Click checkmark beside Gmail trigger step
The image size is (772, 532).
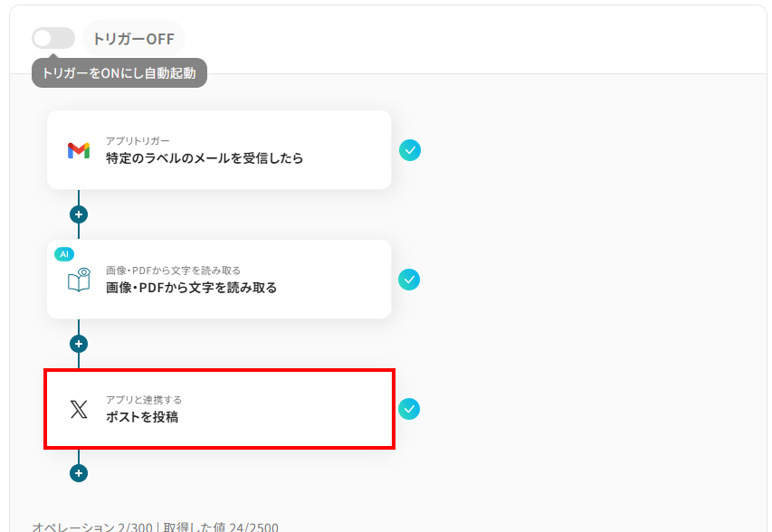[410, 150]
